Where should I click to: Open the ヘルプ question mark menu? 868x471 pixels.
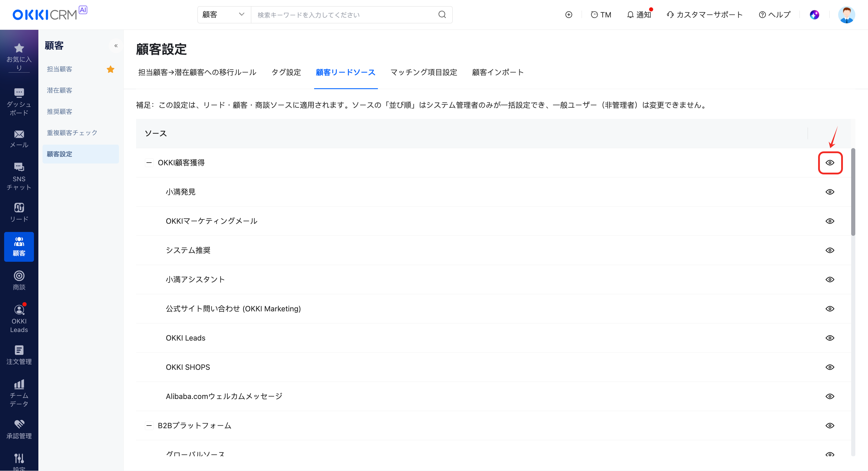coord(774,14)
